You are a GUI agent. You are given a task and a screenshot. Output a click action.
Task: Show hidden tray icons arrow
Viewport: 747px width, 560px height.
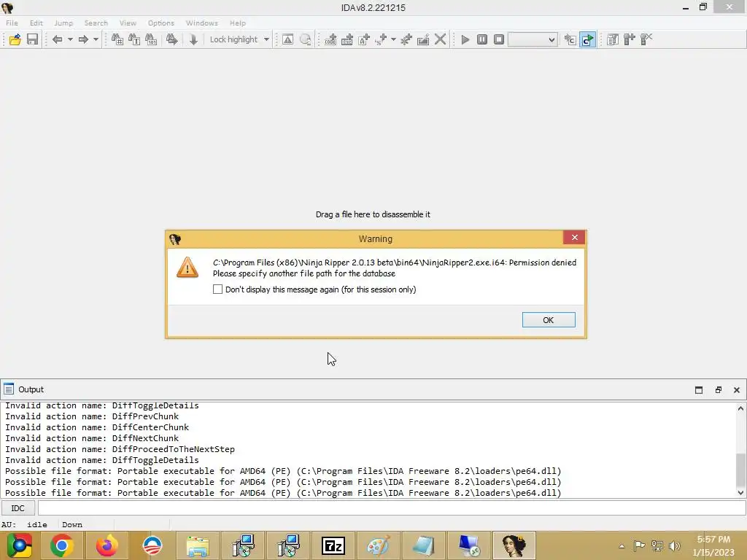pos(622,546)
